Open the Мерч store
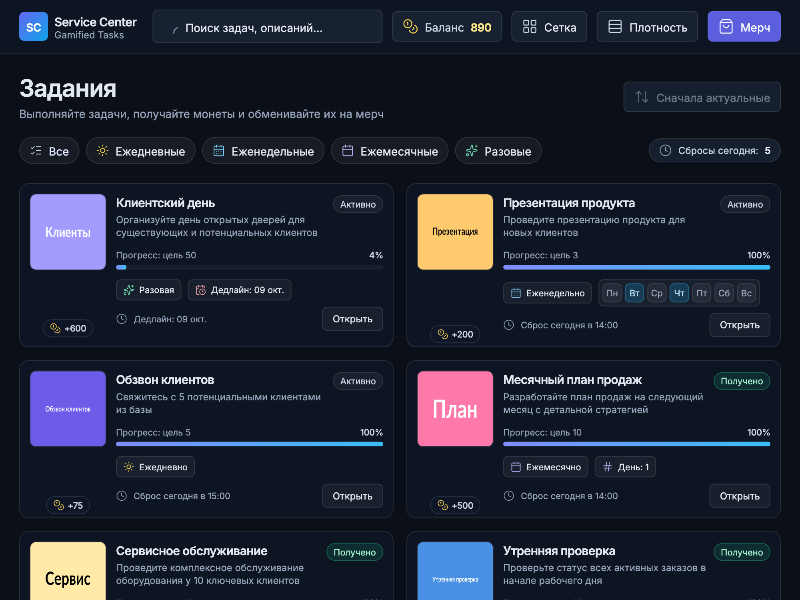 tap(744, 27)
